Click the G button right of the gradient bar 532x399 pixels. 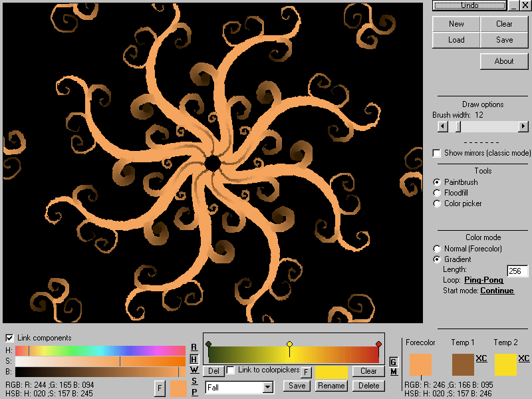pos(393,361)
